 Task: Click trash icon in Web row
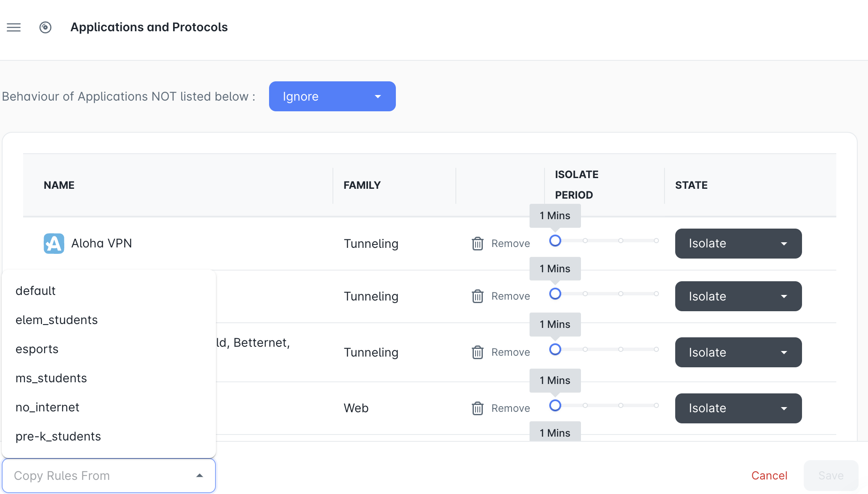point(478,408)
